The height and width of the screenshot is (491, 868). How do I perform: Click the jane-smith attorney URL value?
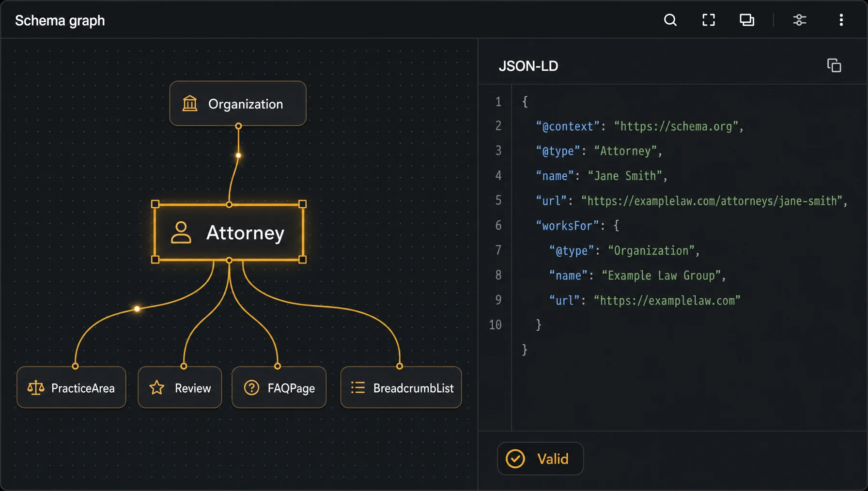point(712,201)
